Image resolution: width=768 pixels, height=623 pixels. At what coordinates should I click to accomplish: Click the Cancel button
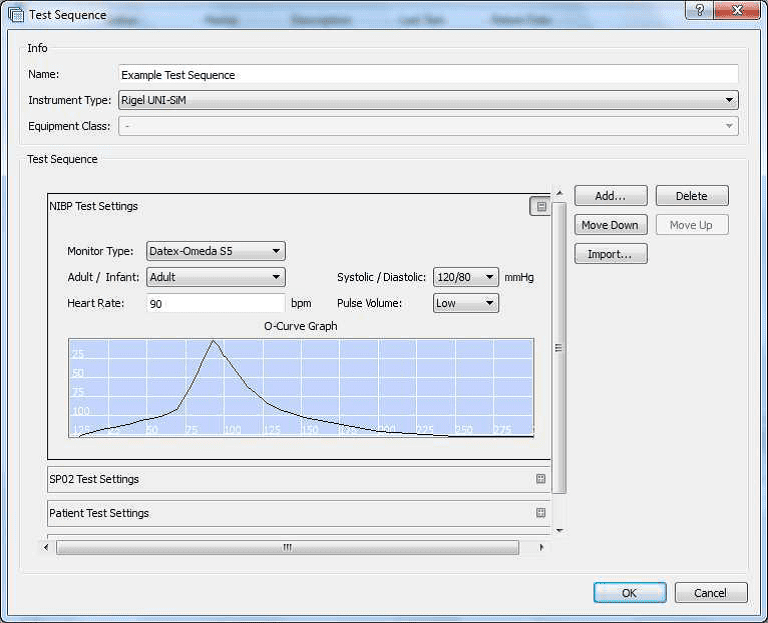[710, 593]
